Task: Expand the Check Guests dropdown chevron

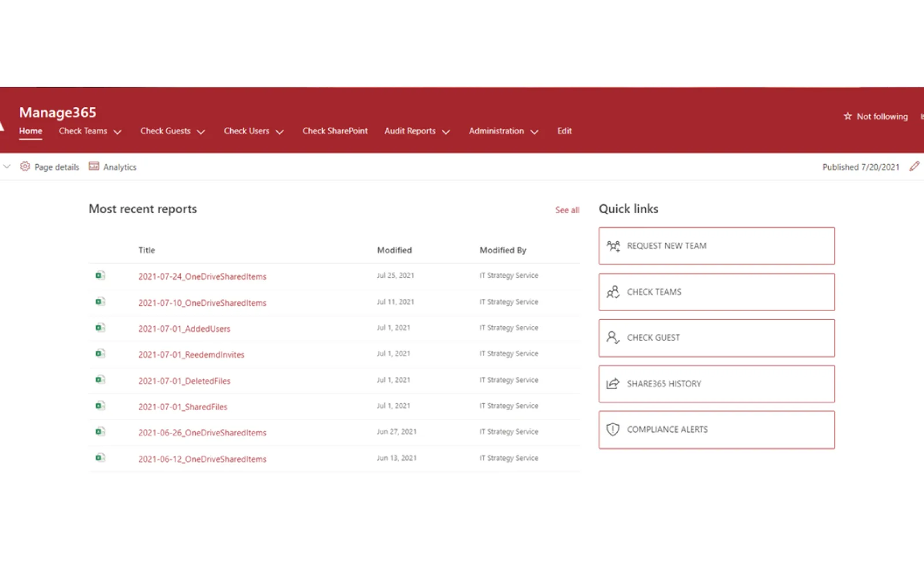Action: point(201,132)
